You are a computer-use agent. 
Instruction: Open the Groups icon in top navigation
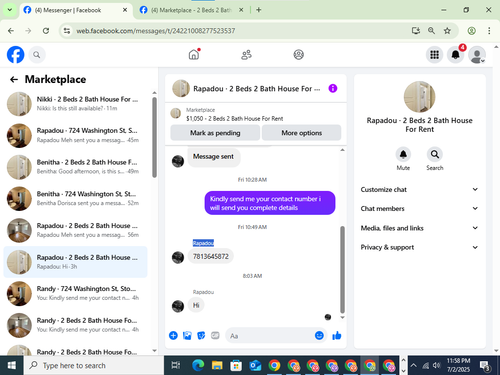[298, 54]
